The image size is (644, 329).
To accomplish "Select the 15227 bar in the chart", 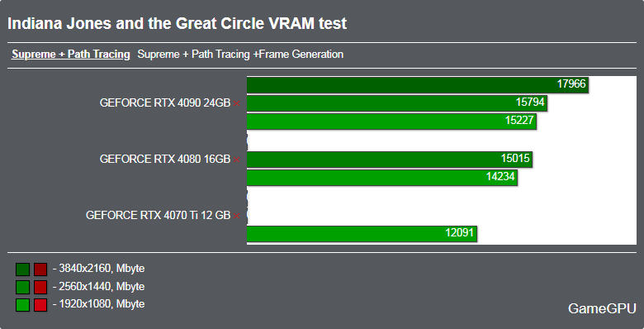I will point(391,122).
